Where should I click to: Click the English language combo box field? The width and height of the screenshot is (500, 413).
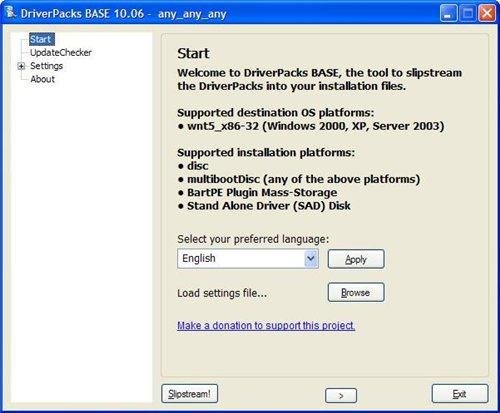tap(248, 258)
